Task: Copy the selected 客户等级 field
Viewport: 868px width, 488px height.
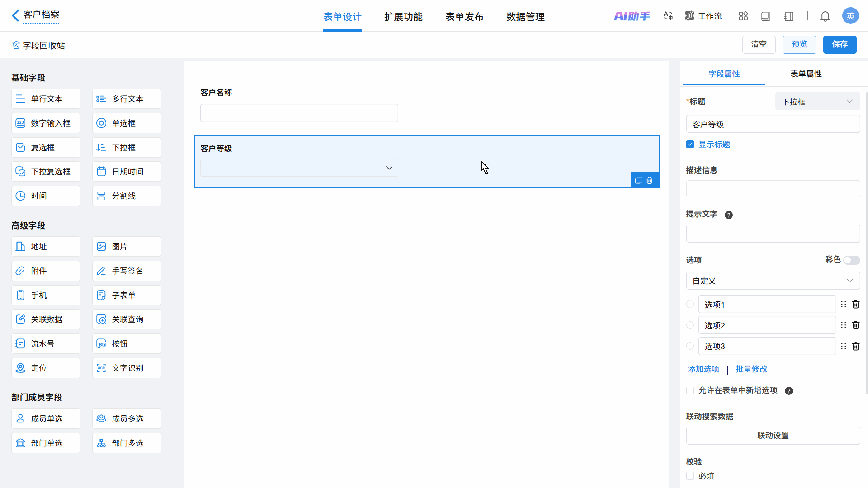Action: [638, 180]
